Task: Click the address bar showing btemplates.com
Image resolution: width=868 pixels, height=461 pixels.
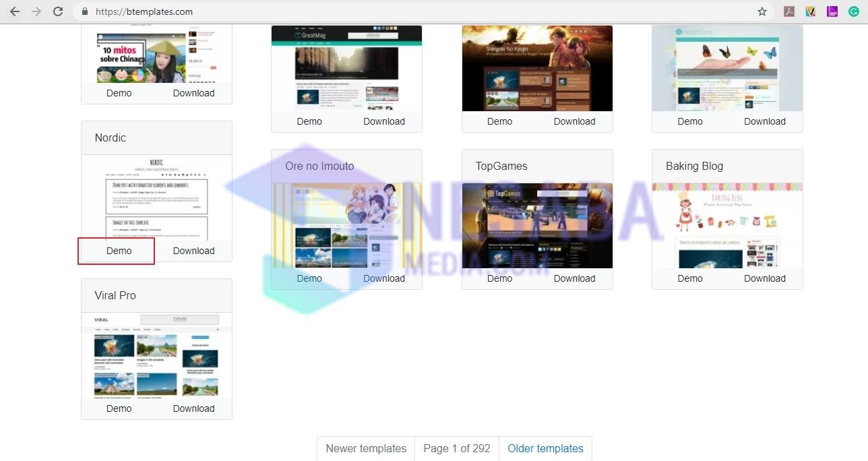Action: 404,11
